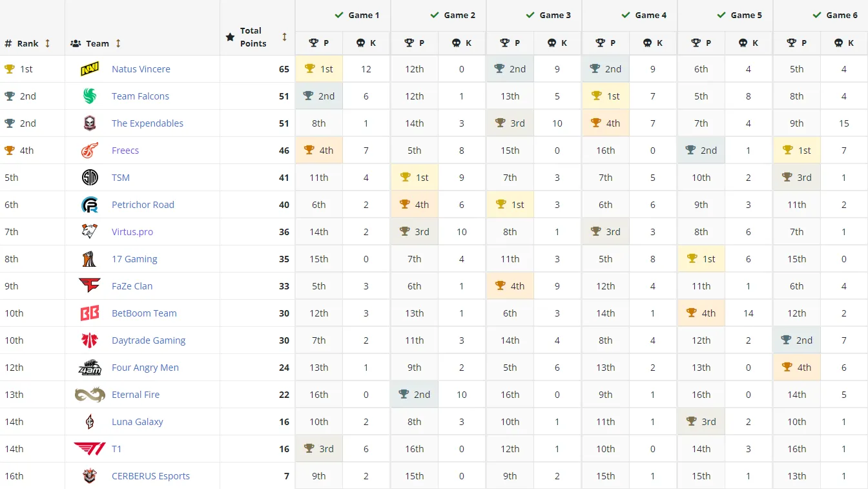Click the FaZe Clan logo icon
Image resolution: width=868 pixels, height=489 pixels.
pos(90,286)
